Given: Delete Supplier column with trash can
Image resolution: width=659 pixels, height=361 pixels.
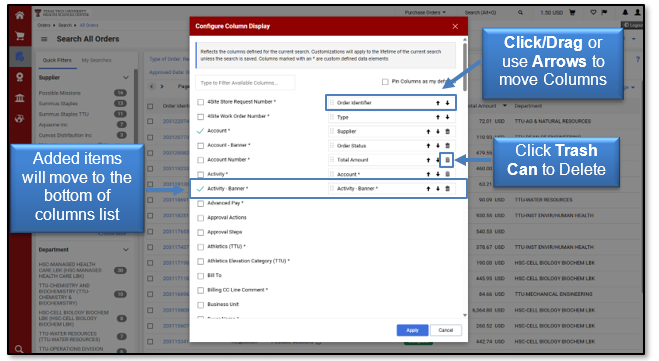Looking at the screenshot, I should coord(447,132).
